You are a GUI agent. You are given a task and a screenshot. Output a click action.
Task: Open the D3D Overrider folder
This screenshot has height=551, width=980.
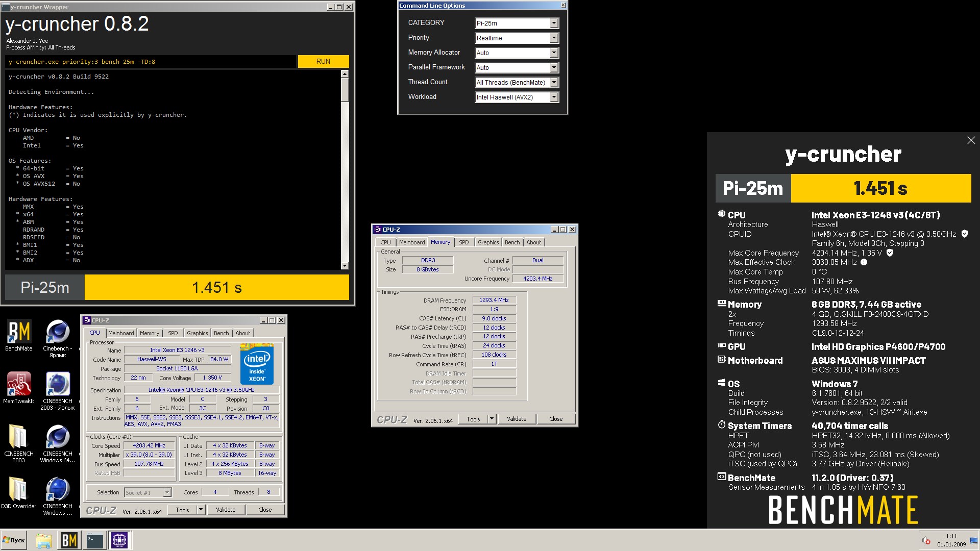pyautogui.click(x=19, y=493)
